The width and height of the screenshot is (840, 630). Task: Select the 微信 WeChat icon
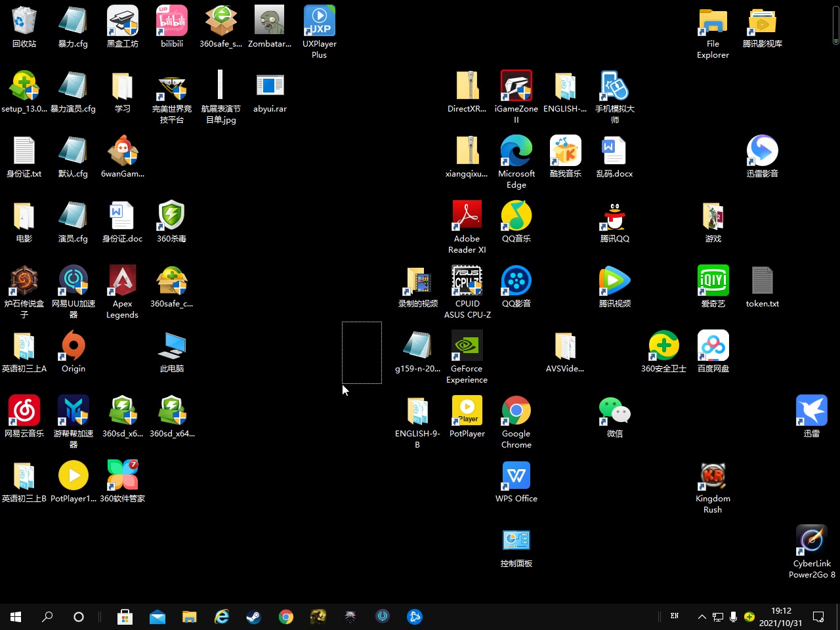click(x=615, y=416)
